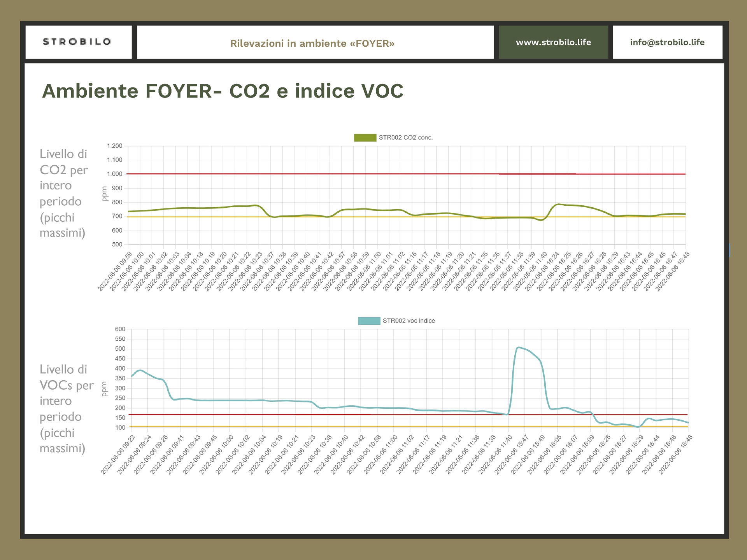Click the 2022-06-06 09:22 label on VOC axis

coord(118,455)
